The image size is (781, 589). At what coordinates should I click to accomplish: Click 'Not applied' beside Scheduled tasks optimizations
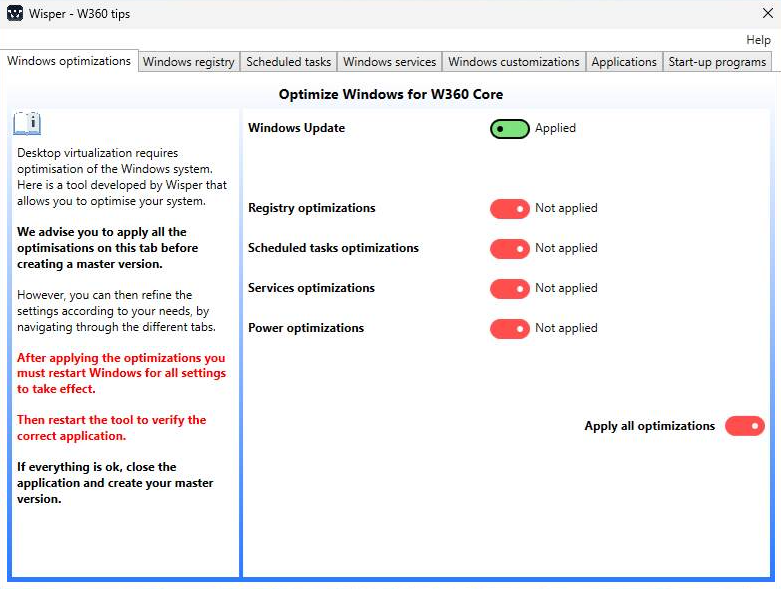(x=566, y=248)
